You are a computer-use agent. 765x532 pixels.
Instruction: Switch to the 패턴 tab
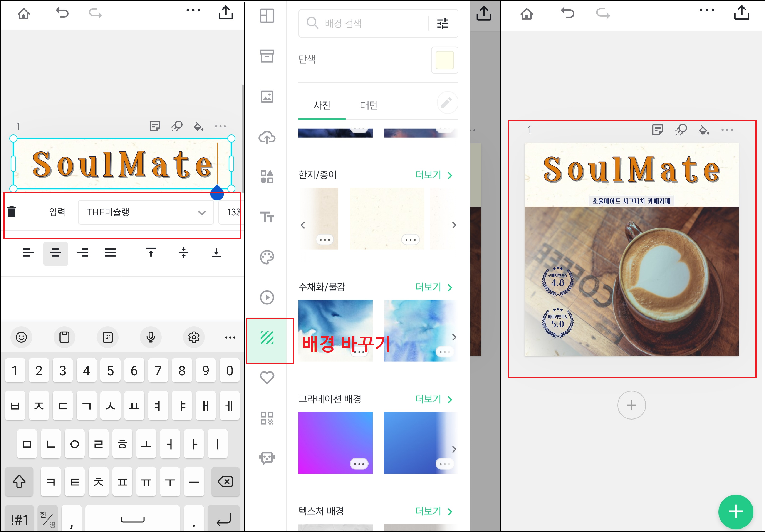coord(369,106)
